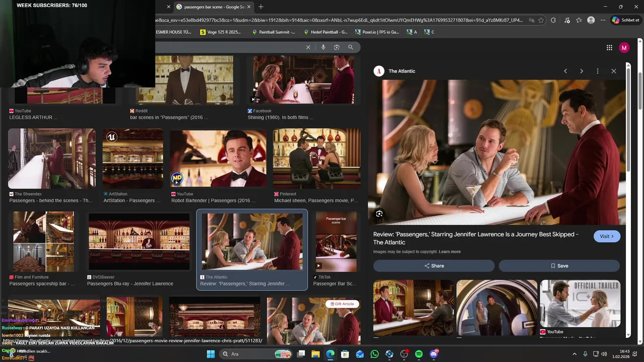Open File Explorer from the taskbar

[315, 354]
